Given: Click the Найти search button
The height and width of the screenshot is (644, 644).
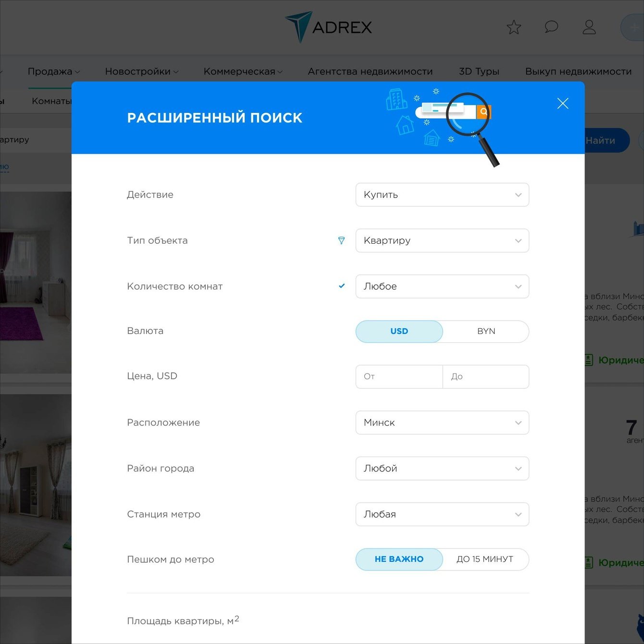Looking at the screenshot, I should (607, 140).
